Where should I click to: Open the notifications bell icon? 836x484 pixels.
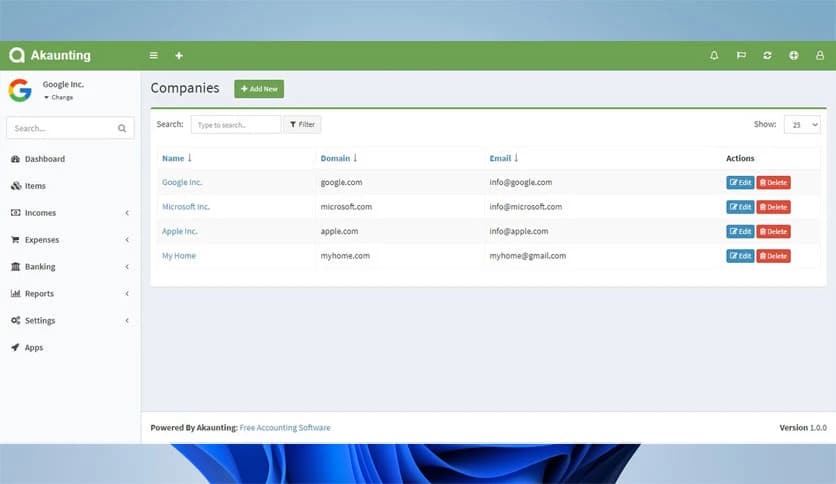(714, 55)
